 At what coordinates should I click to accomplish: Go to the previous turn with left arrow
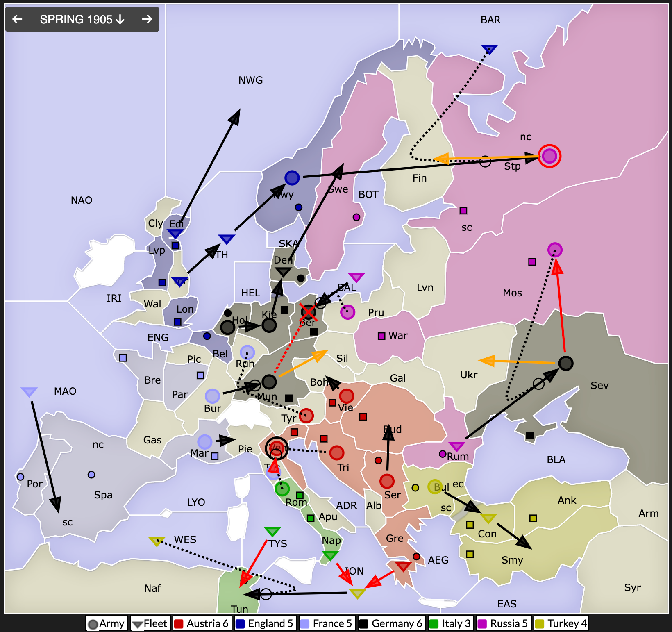coord(17,19)
